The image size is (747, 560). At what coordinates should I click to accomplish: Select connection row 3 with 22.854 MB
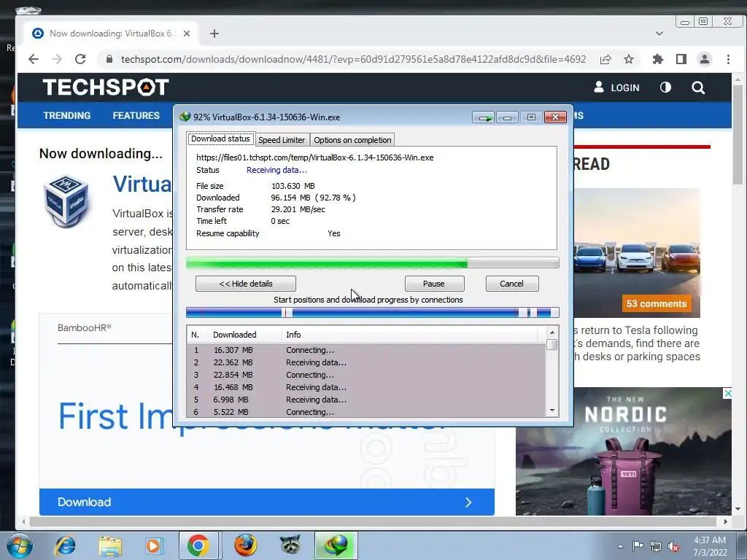point(366,375)
